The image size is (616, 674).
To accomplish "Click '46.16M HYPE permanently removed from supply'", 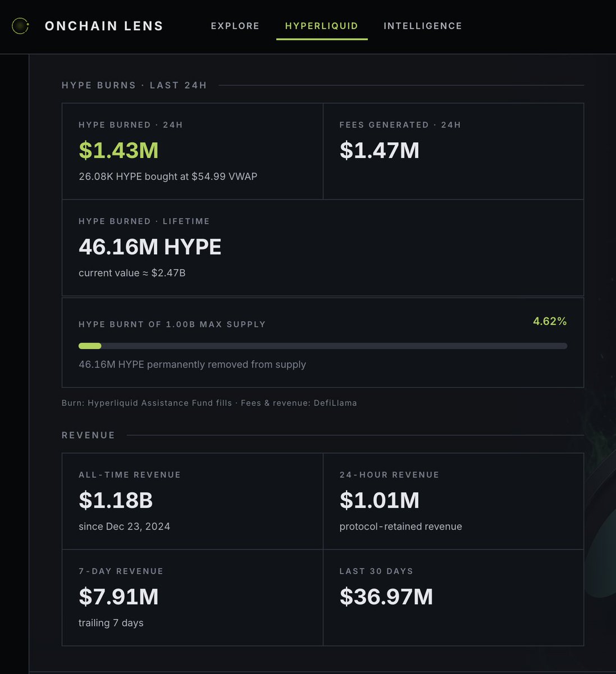I will [192, 365].
